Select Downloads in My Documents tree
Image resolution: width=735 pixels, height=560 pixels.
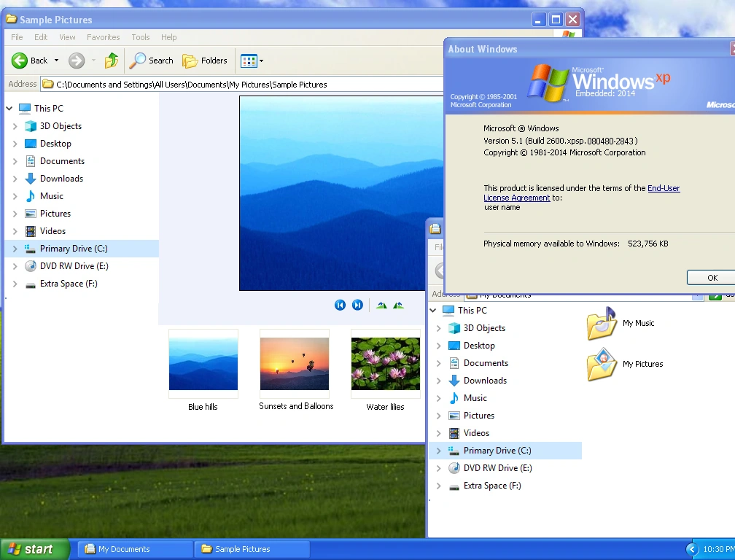point(478,381)
